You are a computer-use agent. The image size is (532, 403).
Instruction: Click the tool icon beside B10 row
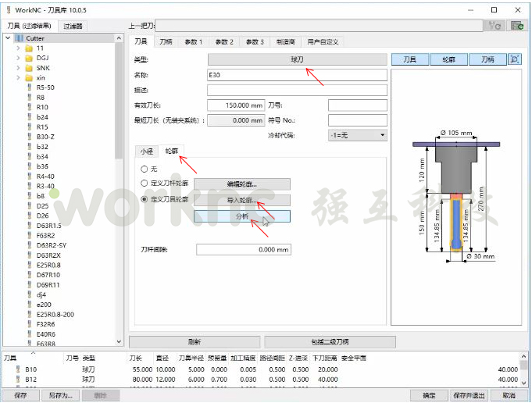18,369
